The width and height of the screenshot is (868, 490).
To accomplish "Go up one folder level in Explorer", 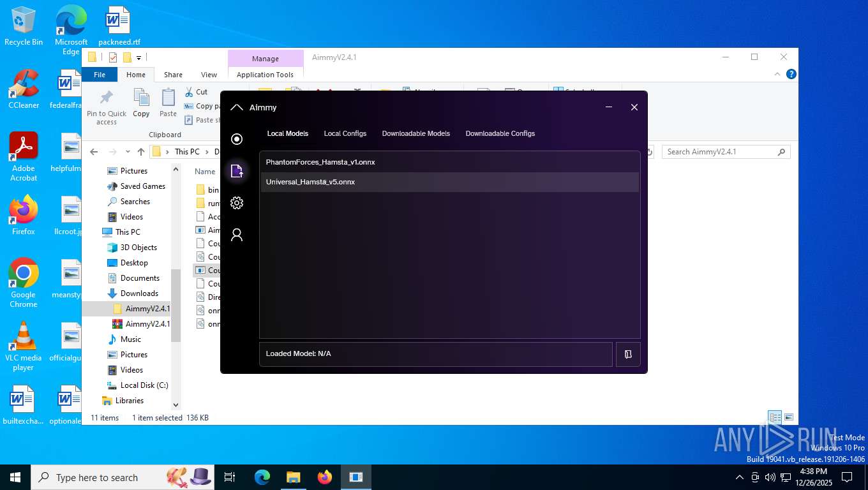I will pos(141,152).
